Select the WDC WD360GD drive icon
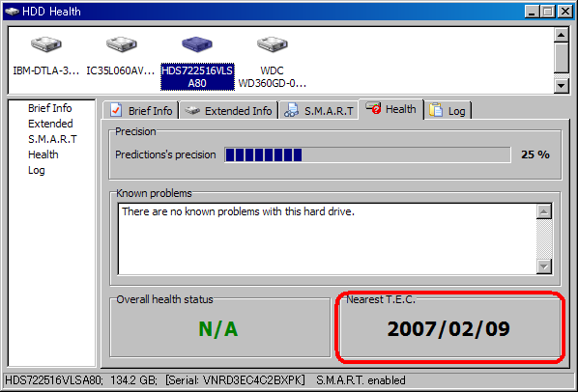The height and width of the screenshot is (392, 578). [x=272, y=44]
